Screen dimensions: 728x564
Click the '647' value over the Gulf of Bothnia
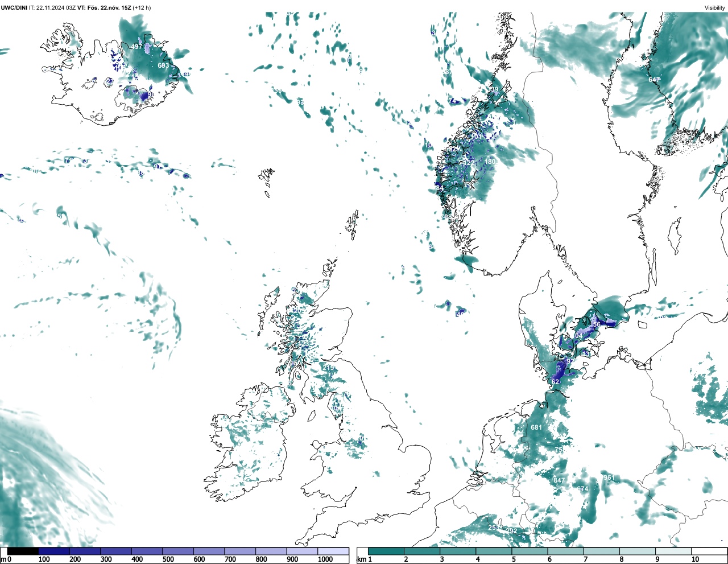click(x=654, y=80)
